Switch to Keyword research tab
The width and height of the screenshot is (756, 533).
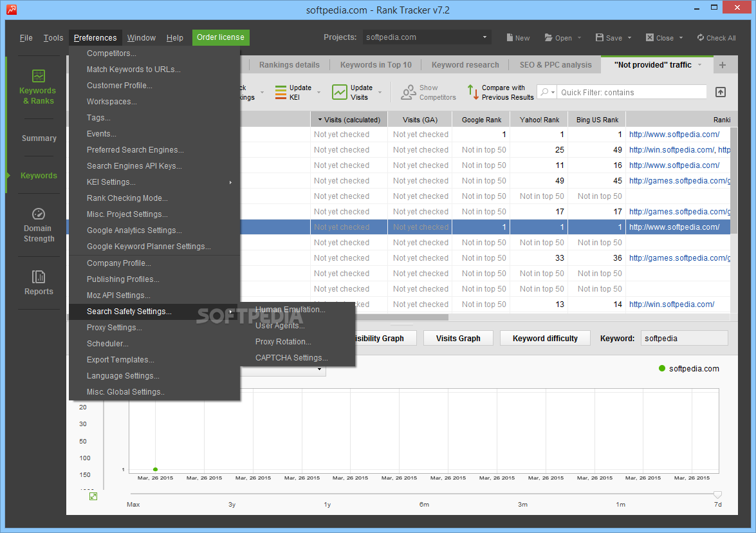[465, 64]
